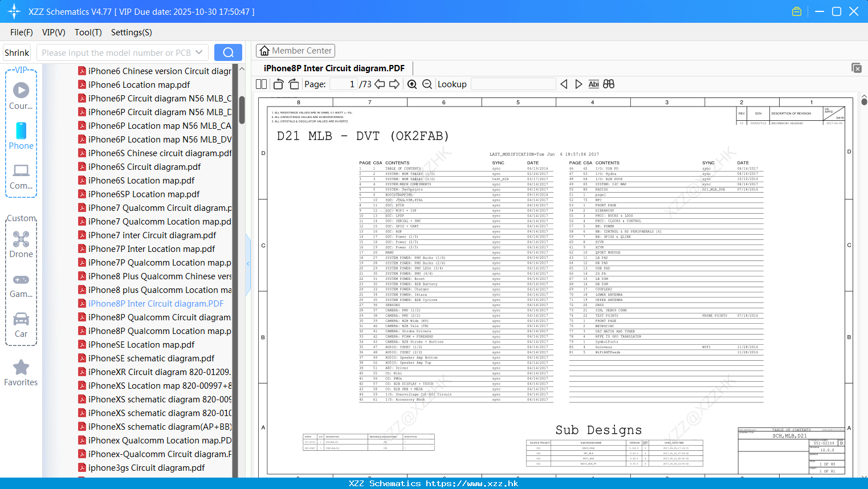Open iPhoneSE schematic diagram.pdf
Screen dimensions: 868x489
tap(151, 358)
